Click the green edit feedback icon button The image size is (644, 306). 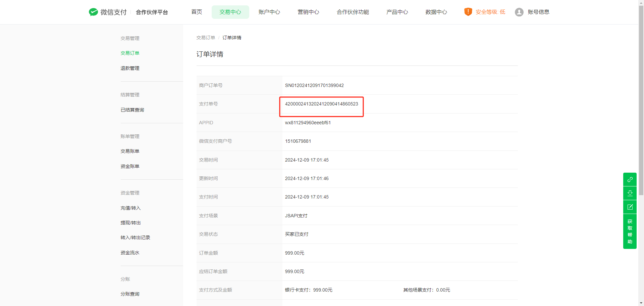point(630,207)
